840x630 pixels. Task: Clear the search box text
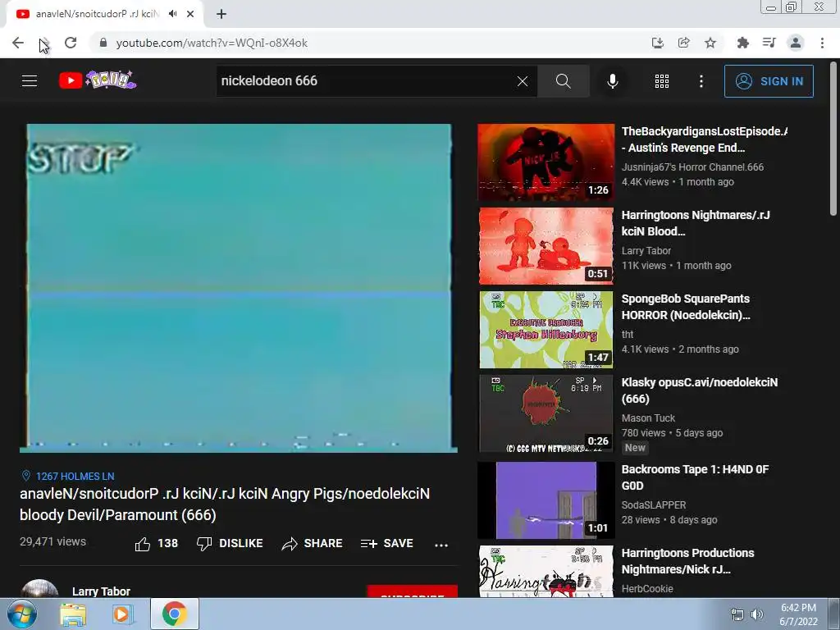coord(523,81)
